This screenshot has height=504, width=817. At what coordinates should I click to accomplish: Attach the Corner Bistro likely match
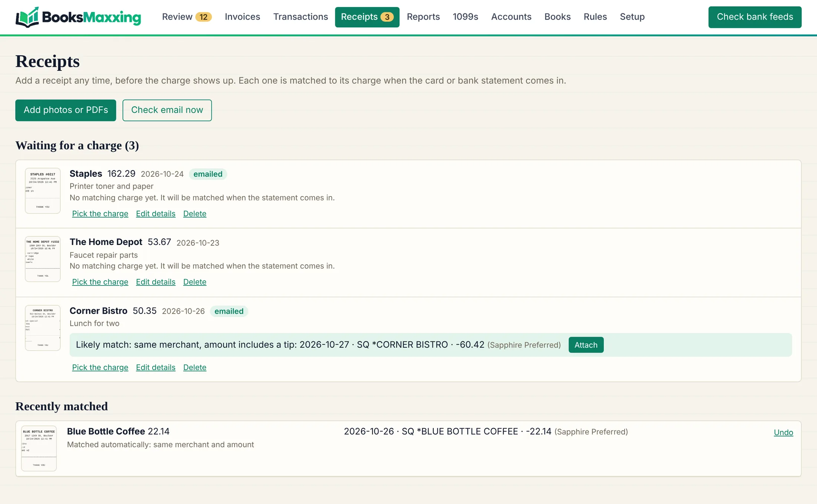[x=586, y=345]
